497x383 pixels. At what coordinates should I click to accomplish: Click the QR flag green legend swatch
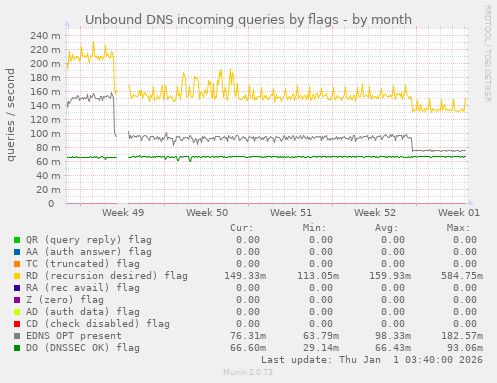pos(17,240)
